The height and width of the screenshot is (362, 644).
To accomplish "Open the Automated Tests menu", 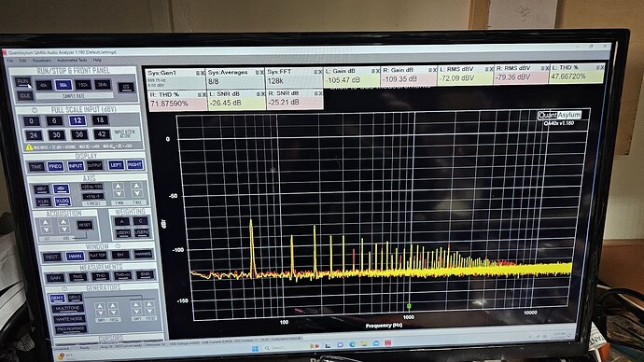I will (72, 60).
